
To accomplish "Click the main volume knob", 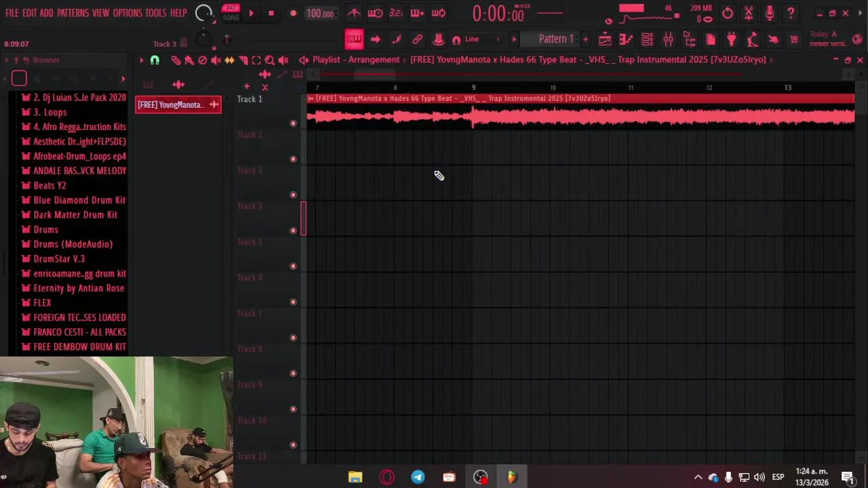I will tap(203, 13).
